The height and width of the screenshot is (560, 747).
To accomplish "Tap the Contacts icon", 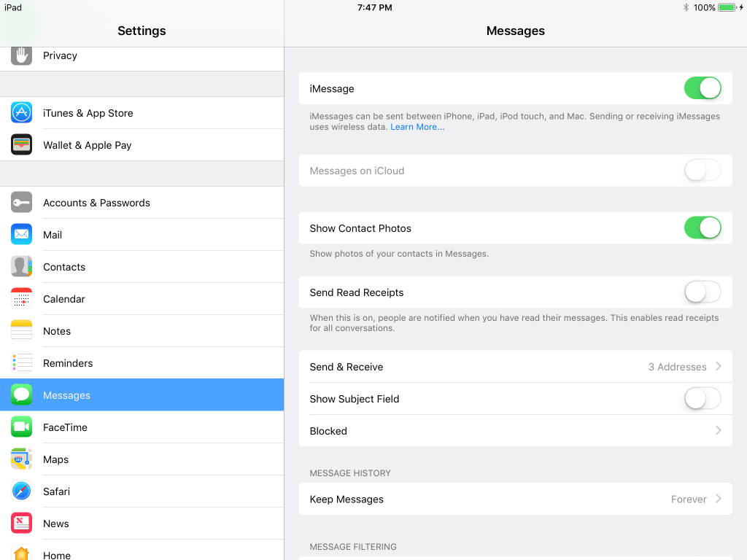I will pos(21,267).
